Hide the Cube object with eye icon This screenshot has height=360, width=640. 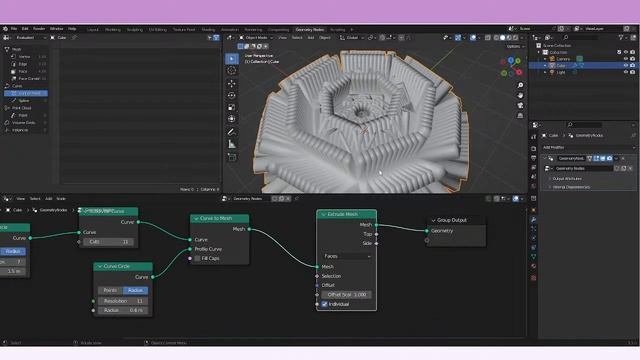click(626, 65)
